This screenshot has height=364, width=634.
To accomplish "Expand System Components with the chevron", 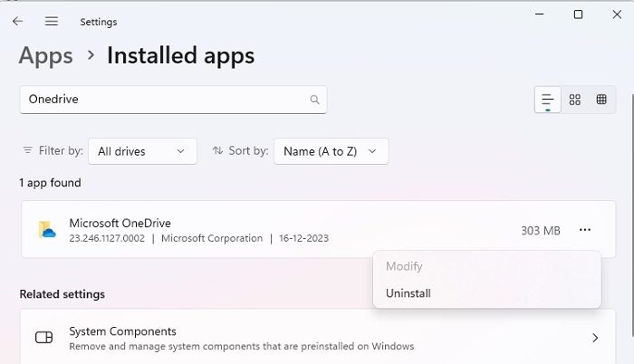I will tap(595, 338).
